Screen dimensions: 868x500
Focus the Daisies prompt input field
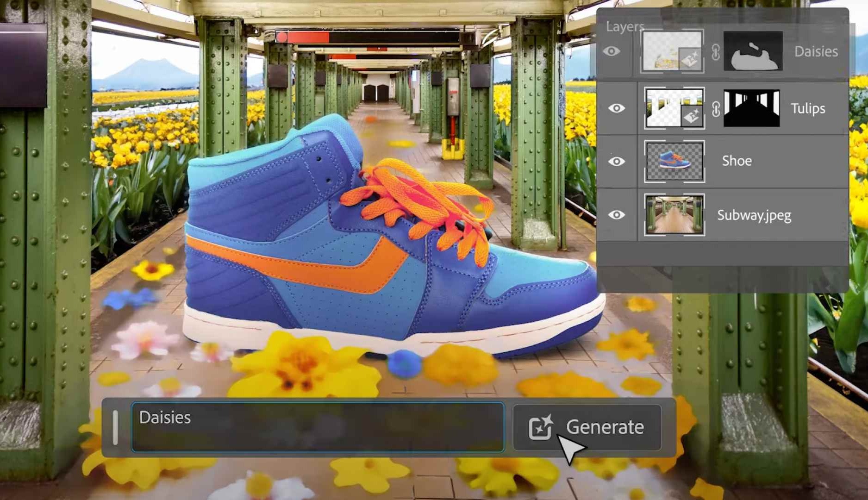click(x=318, y=427)
